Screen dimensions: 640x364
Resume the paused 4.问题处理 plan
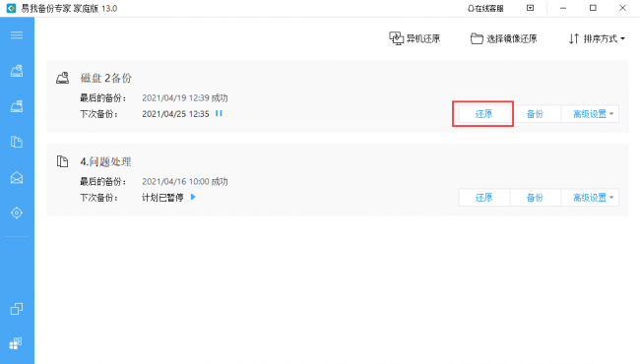coord(193,197)
